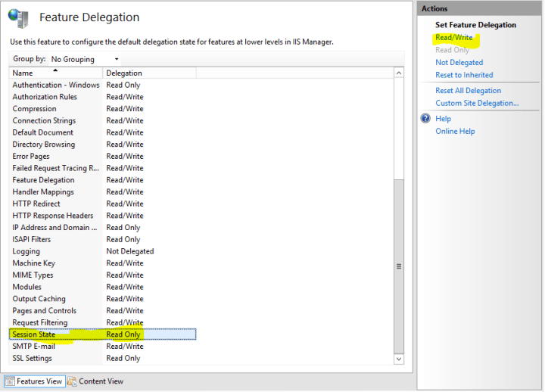Screen dimensions: 545x392
Task: Select the Feature Delegation list row
Action: coord(102,180)
